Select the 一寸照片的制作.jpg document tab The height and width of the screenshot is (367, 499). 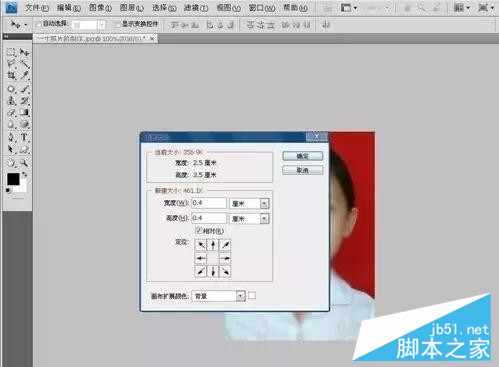point(95,39)
